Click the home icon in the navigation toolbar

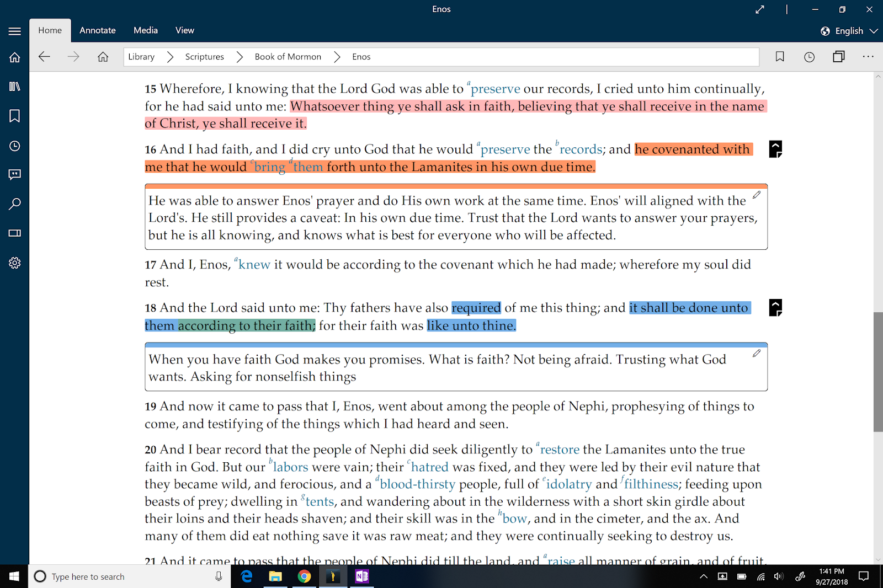tap(103, 57)
